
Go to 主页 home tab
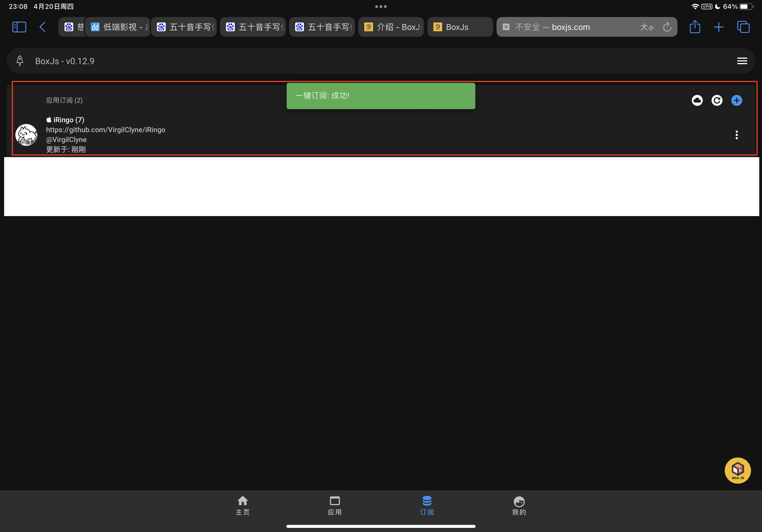pyautogui.click(x=242, y=505)
